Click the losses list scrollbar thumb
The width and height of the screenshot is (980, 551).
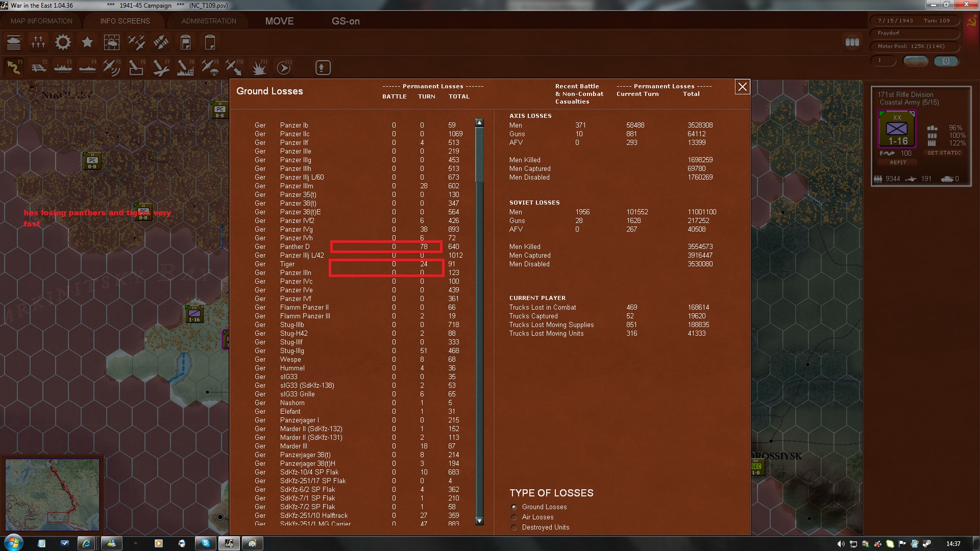point(479,154)
